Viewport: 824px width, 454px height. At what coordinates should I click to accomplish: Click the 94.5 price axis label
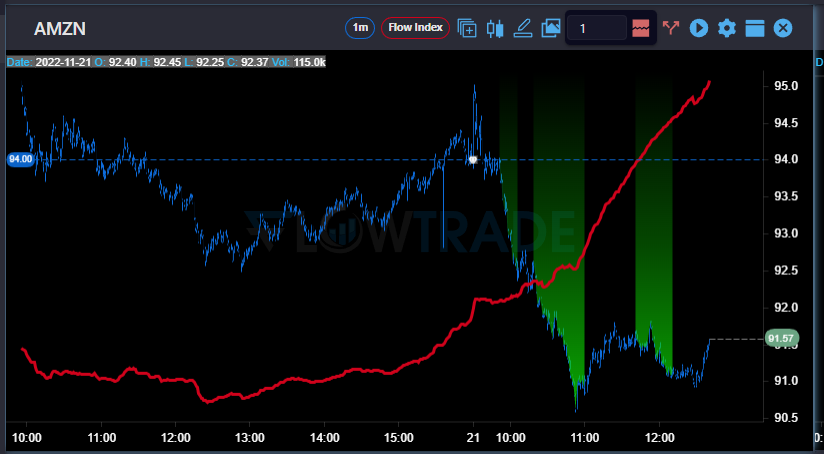[x=787, y=123]
